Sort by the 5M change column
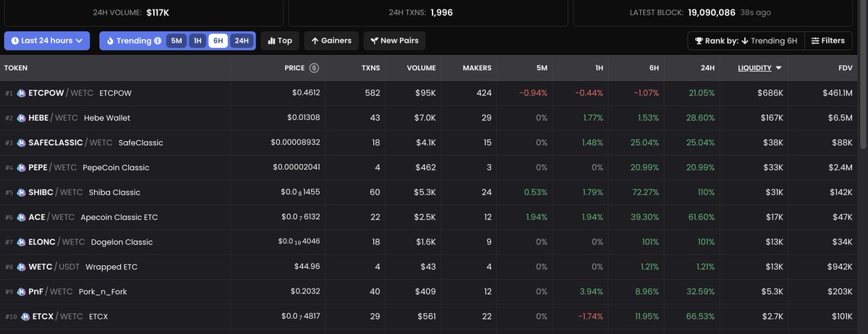This screenshot has height=334, width=868. tap(542, 68)
